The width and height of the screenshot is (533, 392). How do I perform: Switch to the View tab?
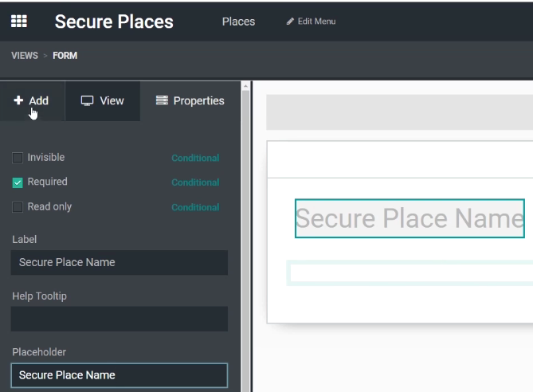pos(102,101)
